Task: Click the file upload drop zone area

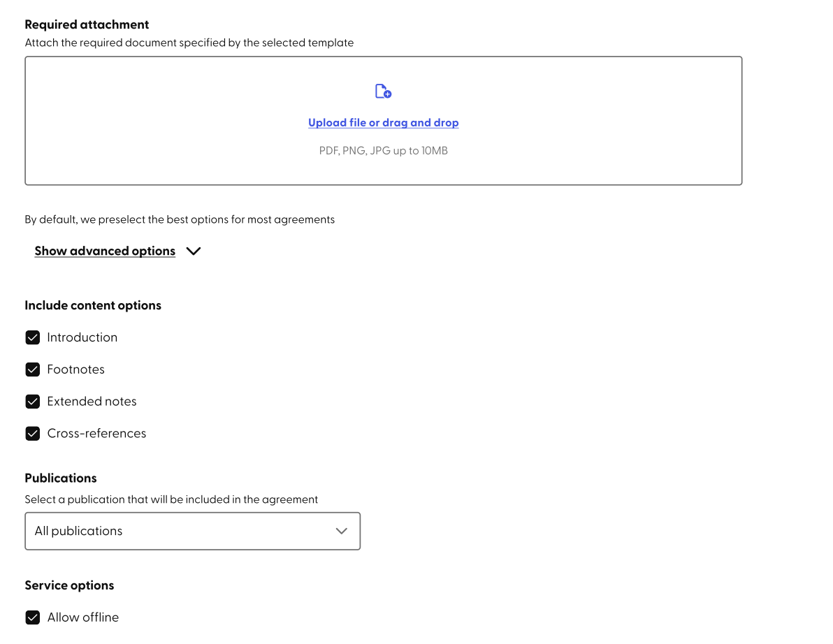Action: pos(383,121)
